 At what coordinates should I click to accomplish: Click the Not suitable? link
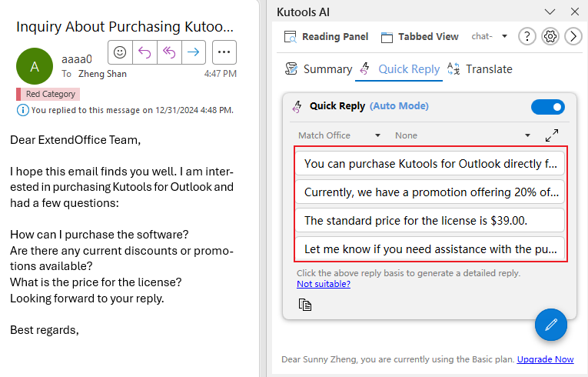324,284
